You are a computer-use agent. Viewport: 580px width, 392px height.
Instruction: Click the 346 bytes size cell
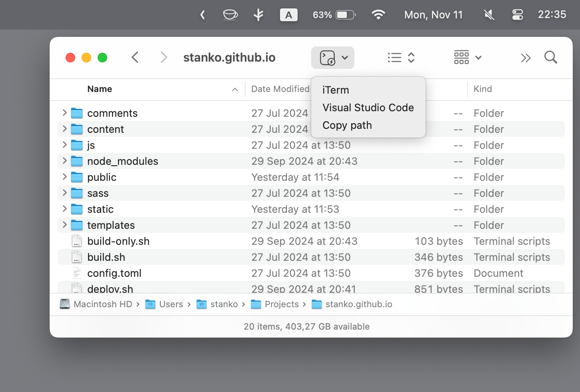click(439, 257)
